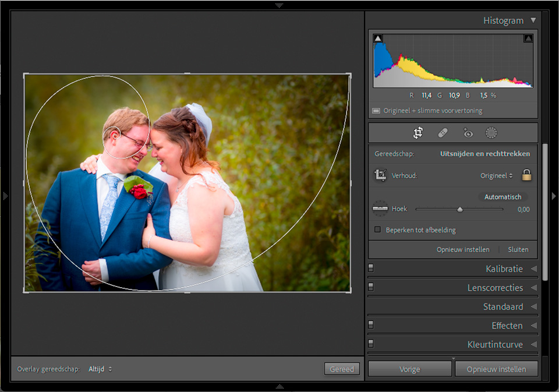
Task: Toggle the Effecten panel switch
Action: point(371,324)
